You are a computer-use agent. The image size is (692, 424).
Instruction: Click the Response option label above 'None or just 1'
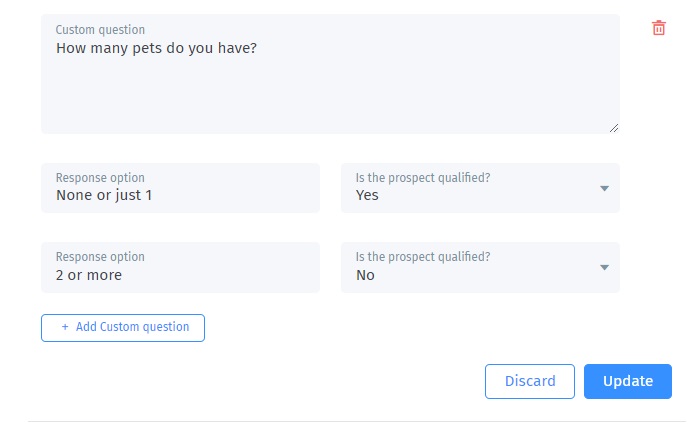tap(100, 178)
